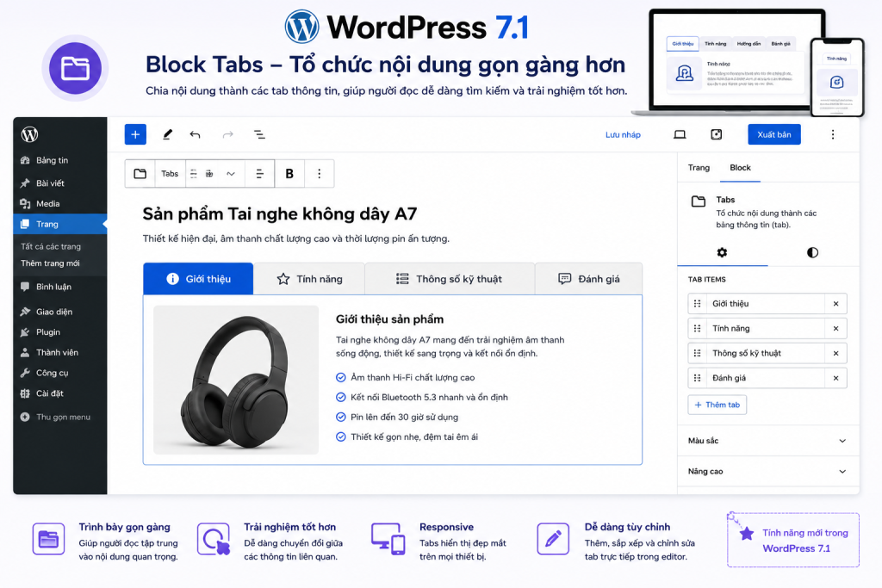The width and height of the screenshot is (882, 588).
Task: Open Thêm trang mới submenu
Action: [50, 263]
